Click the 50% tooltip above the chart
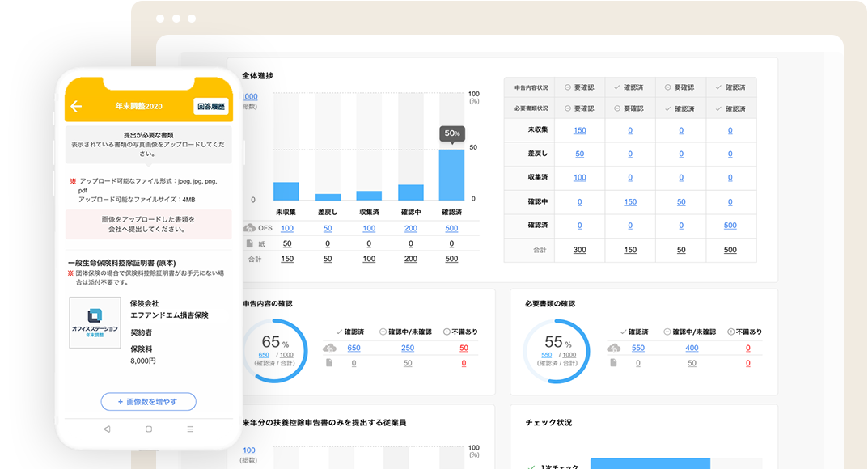Viewport: 868px width, 469px height. [x=452, y=133]
